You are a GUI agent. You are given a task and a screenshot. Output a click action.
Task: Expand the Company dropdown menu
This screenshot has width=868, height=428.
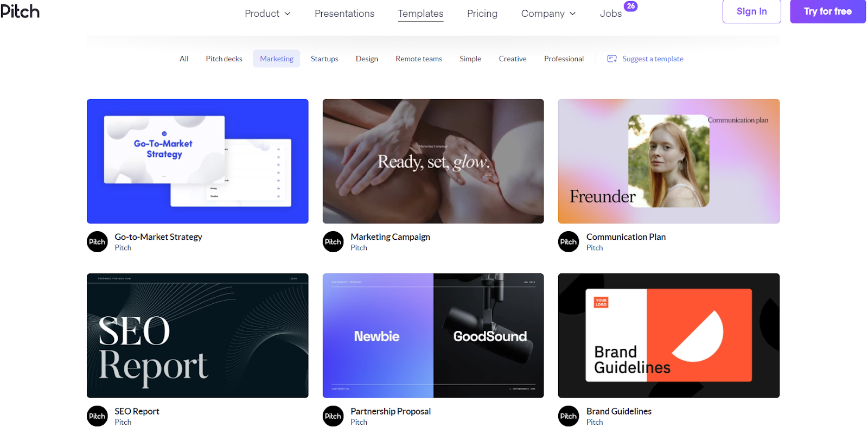click(548, 14)
